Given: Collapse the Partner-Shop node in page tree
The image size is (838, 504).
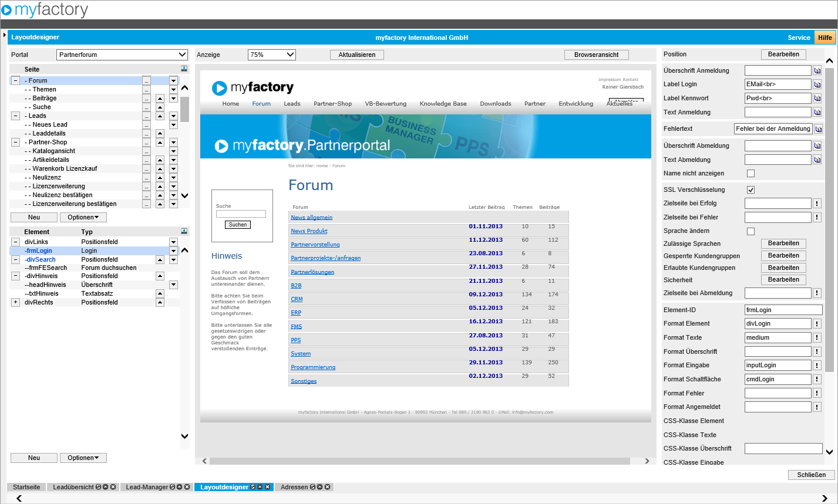Looking at the screenshot, I should (15, 143).
